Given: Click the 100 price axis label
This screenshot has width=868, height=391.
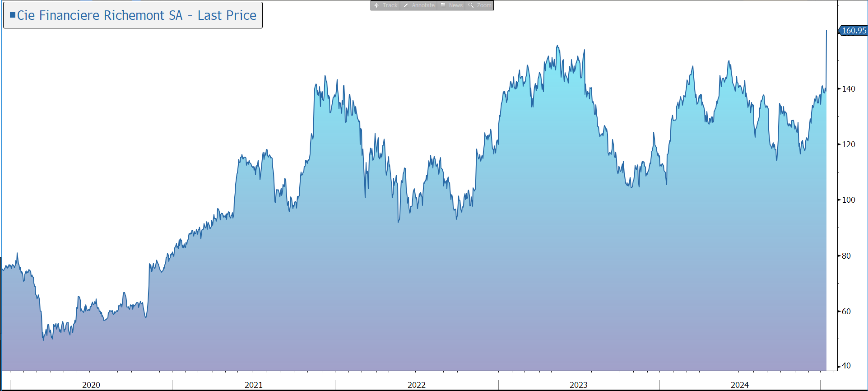Looking at the screenshot, I should point(849,200).
